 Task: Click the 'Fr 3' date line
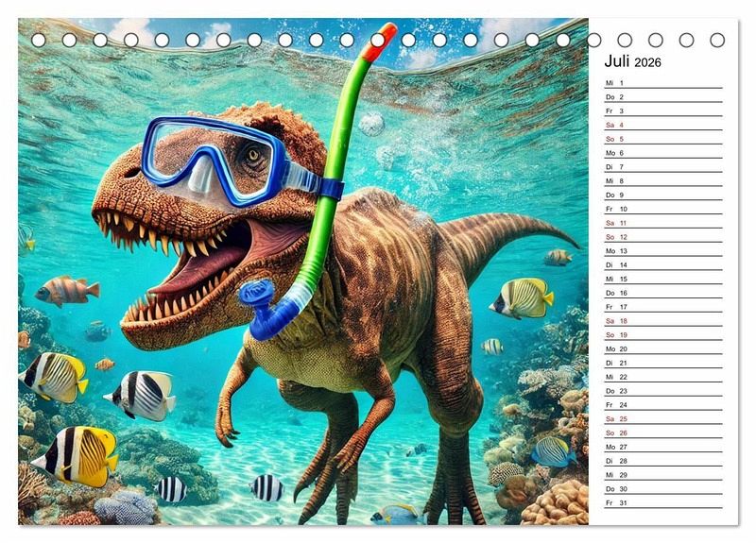[663, 110]
